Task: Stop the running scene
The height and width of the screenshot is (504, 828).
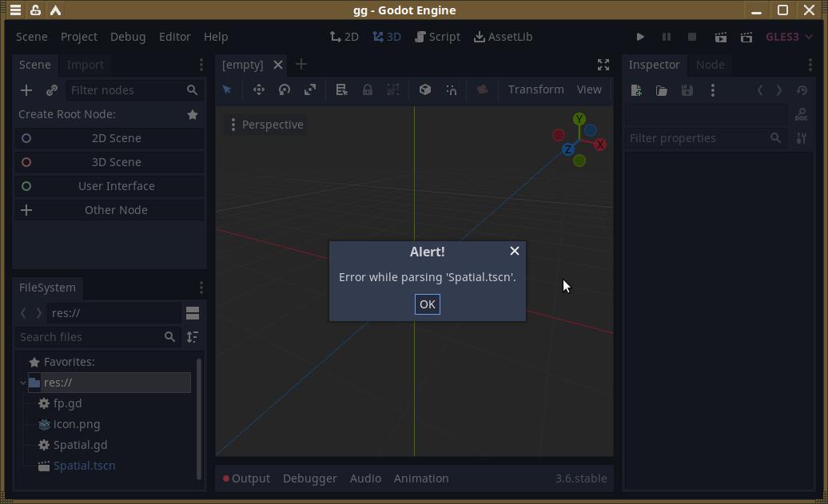Action: pyautogui.click(x=692, y=37)
